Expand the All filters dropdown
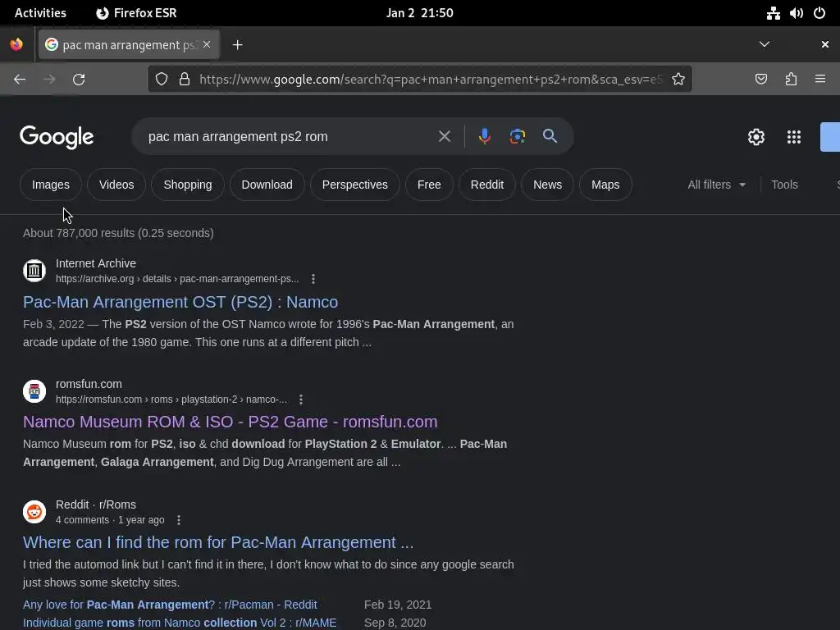The height and width of the screenshot is (630, 840). (x=716, y=185)
